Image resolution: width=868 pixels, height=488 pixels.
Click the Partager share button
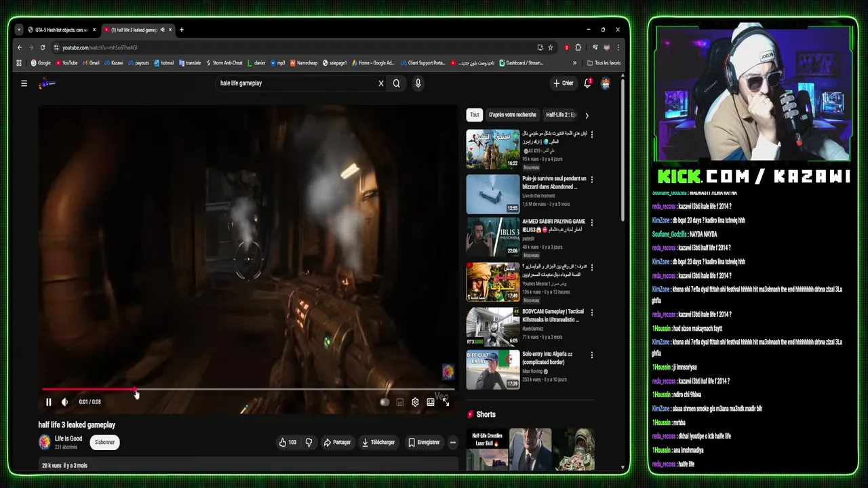click(x=337, y=443)
